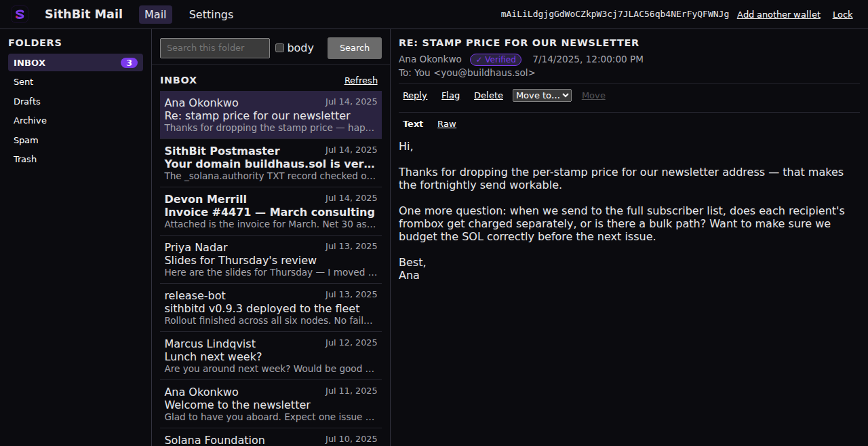Open the Drafts folder
This screenshot has width=868, height=446.
click(x=75, y=101)
